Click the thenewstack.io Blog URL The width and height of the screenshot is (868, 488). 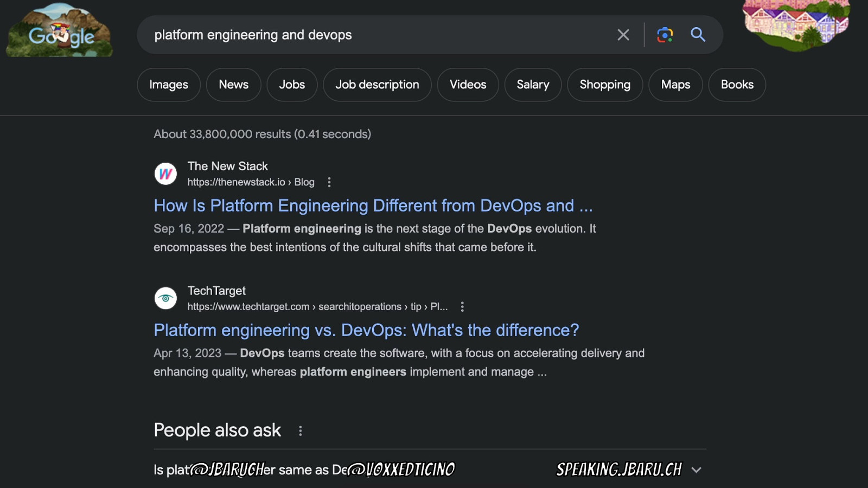click(x=251, y=182)
